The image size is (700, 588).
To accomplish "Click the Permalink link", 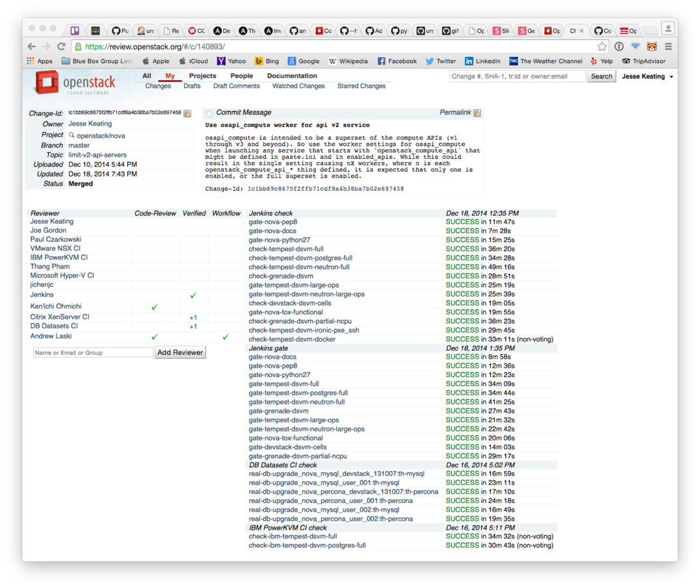I will click(455, 112).
